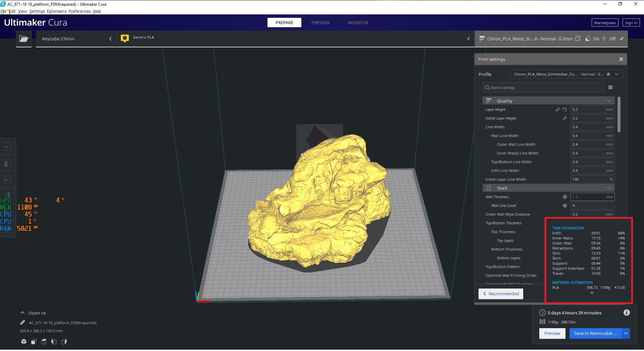Click the Layer Height value field
The height and width of the screenshot is (351, 644).
coord(593,109)
